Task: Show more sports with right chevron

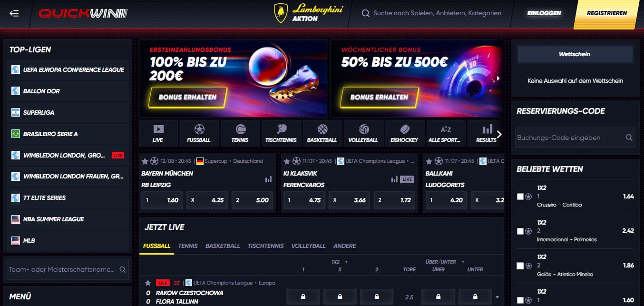Action: (x=499, y=134)
